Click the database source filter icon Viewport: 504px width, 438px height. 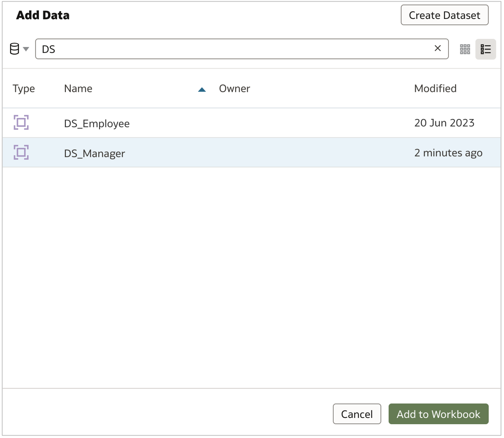click(x=14, y=49)
